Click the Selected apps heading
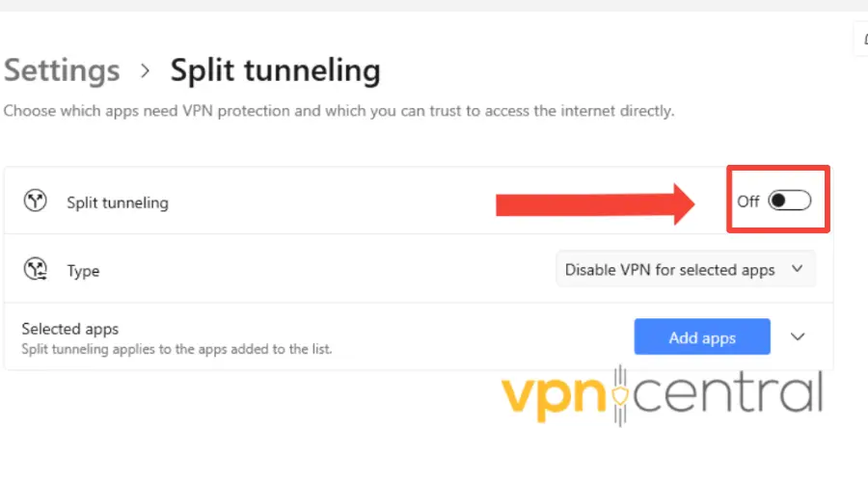 70,329
